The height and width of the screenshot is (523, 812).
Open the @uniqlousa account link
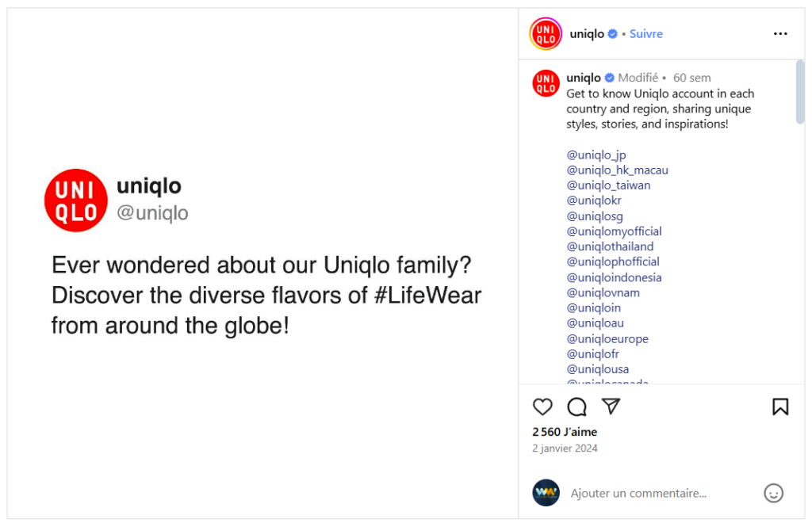pos(597,369)
